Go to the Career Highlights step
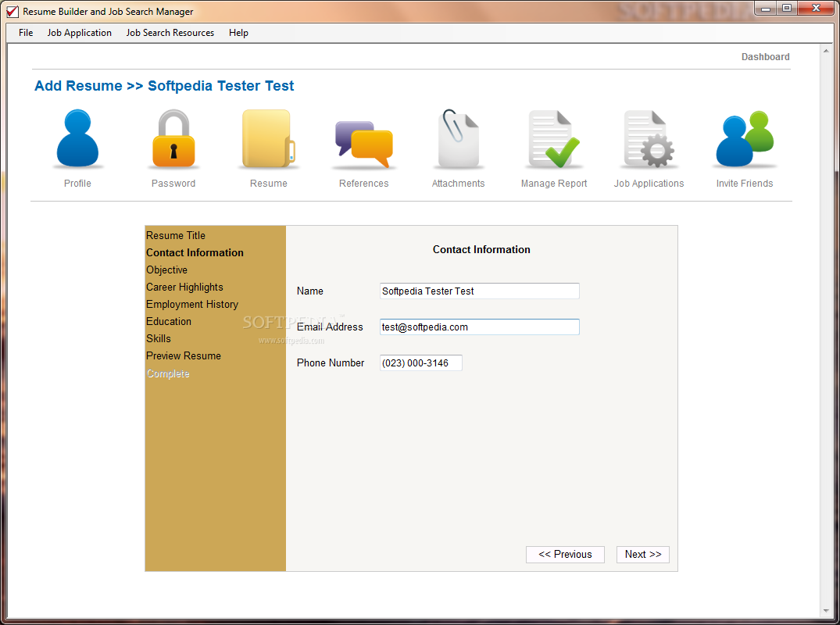The width and height of the screenshot is (840, 625). [184, 287]
